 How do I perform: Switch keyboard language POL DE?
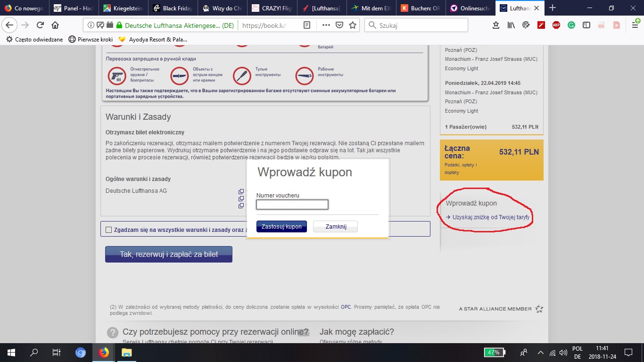tap(577, 353)
